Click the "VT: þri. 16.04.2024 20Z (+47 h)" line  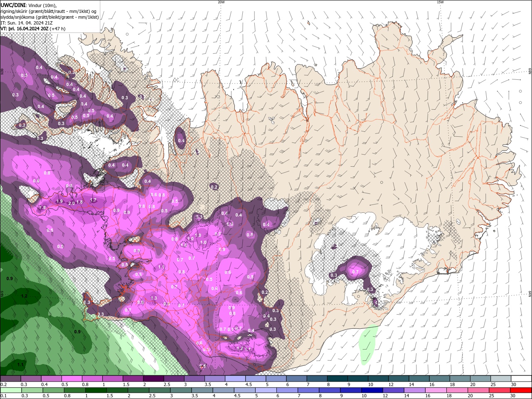(x=33, y=29)
